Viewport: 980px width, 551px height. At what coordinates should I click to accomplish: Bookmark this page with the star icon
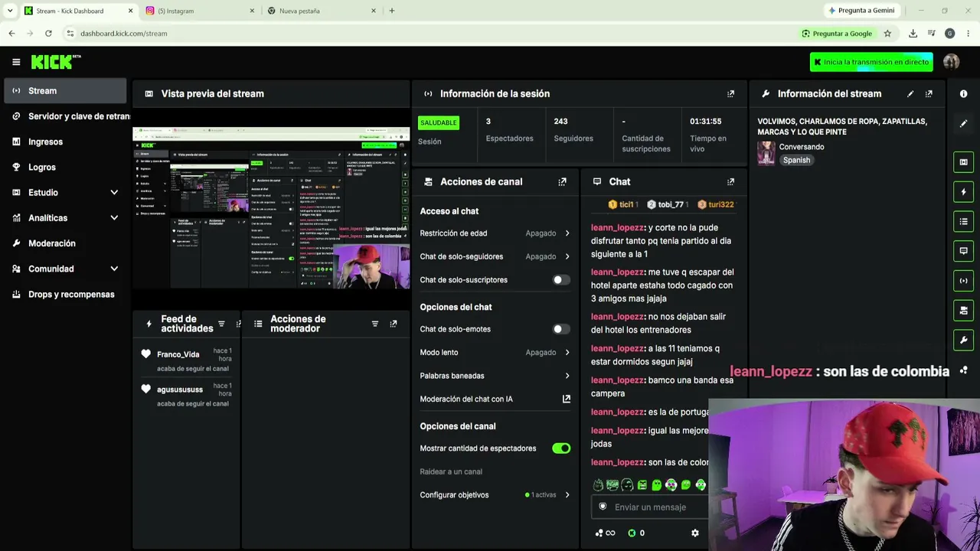887,34
